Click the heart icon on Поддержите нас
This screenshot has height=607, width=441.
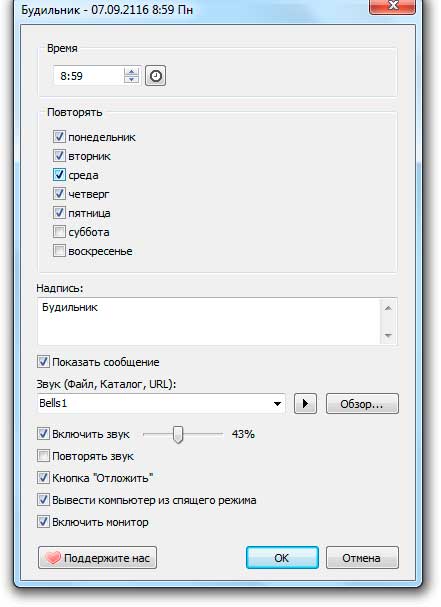[53, 557]
